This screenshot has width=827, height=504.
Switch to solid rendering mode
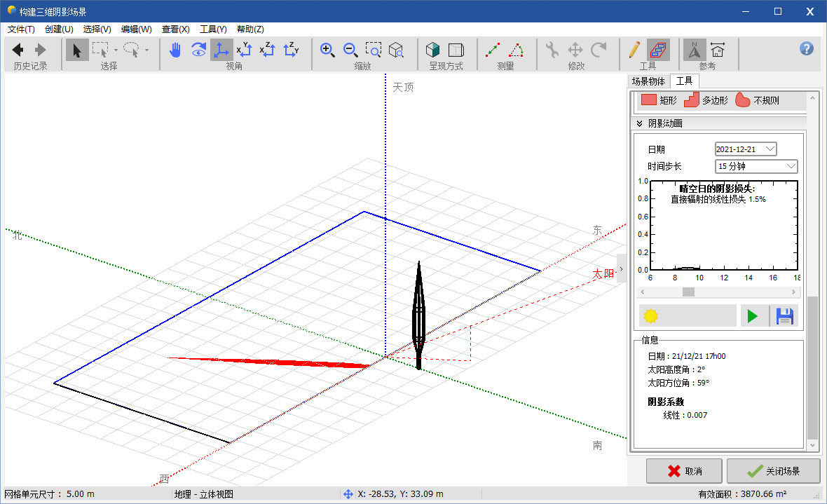pyautogui.click(x=433, y=50)
